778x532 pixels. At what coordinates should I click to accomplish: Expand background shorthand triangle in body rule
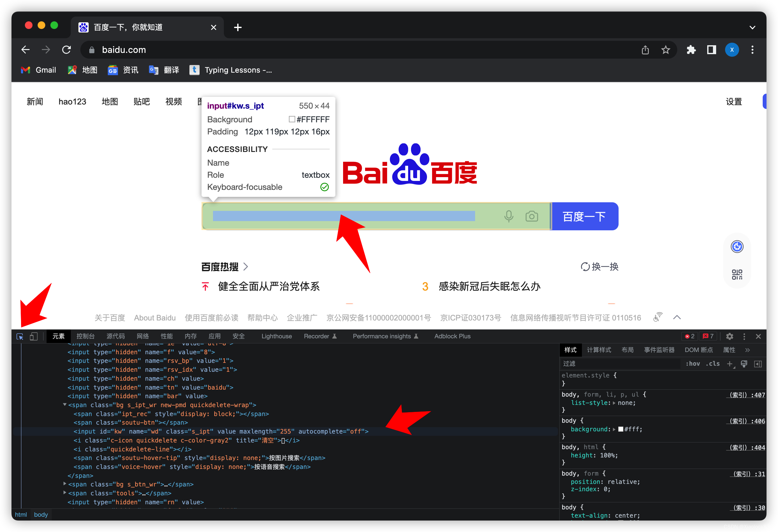614,429
